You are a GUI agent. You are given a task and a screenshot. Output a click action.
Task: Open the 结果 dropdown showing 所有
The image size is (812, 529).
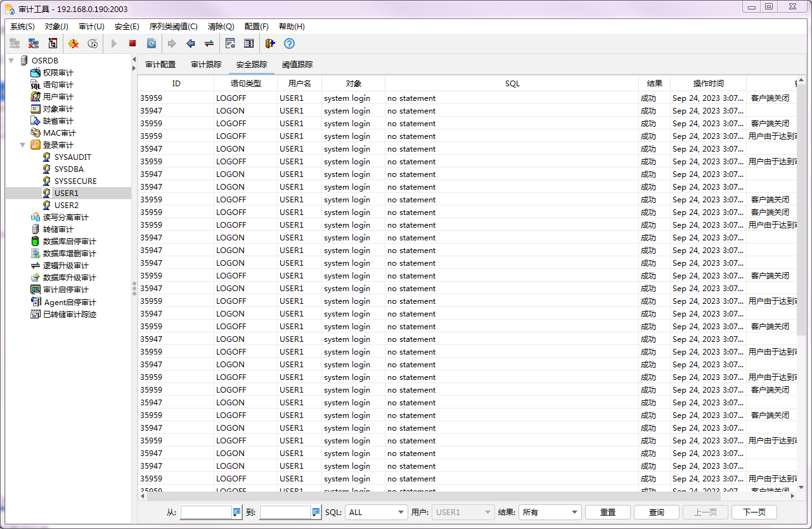click(550, 512)
